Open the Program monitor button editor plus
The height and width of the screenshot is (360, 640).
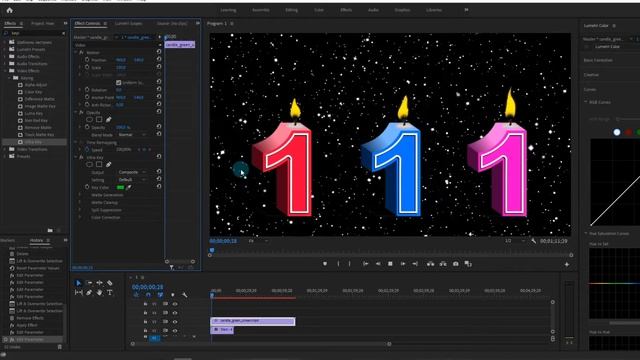point(567,264)
